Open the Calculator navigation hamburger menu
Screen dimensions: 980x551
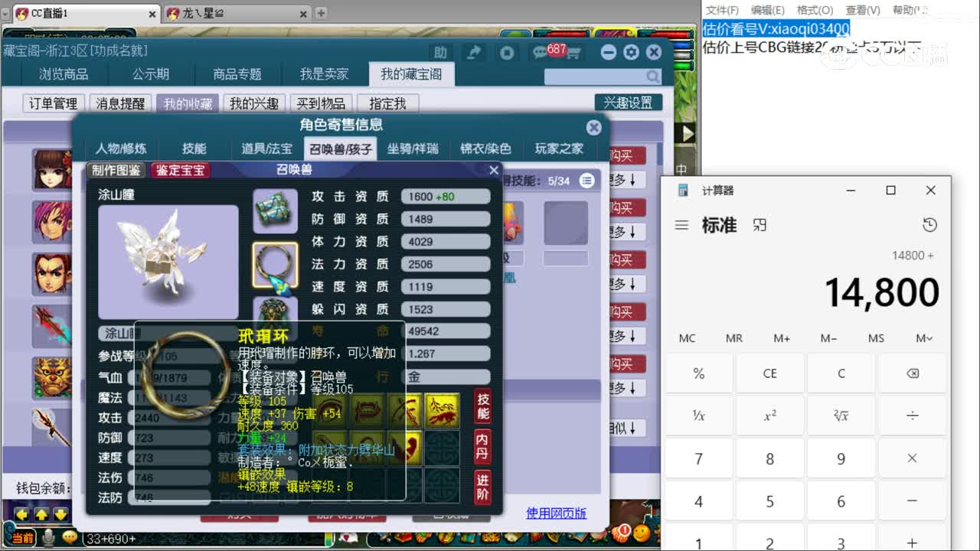[681, 225]
